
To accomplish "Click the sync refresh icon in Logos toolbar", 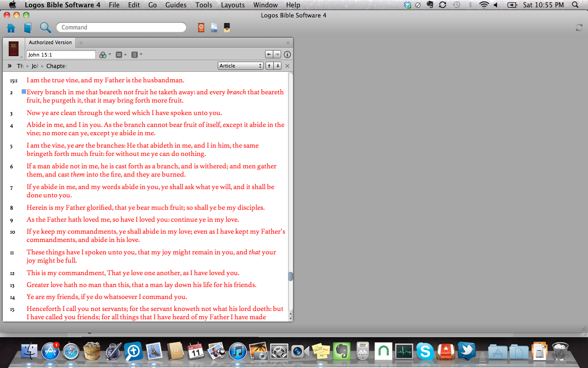I will [579, 28].
